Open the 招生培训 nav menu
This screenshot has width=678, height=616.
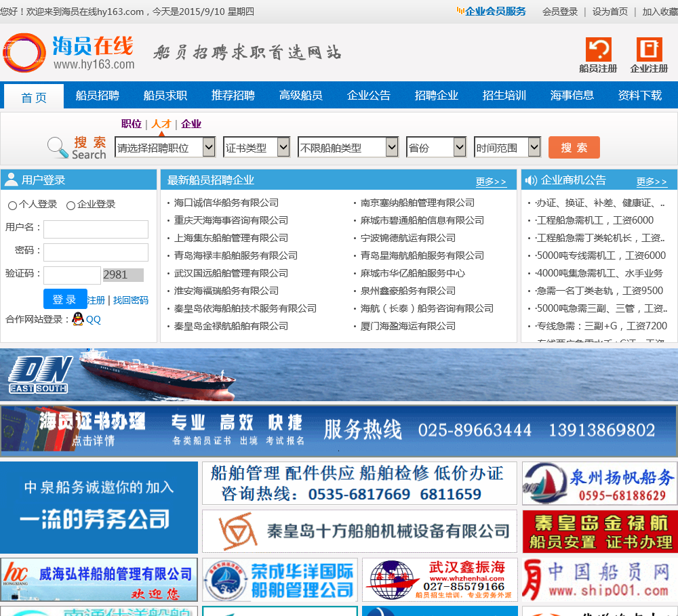504,95
